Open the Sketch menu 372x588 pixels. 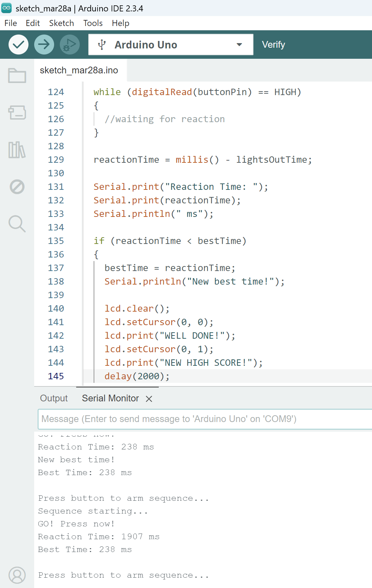(62, 23)
